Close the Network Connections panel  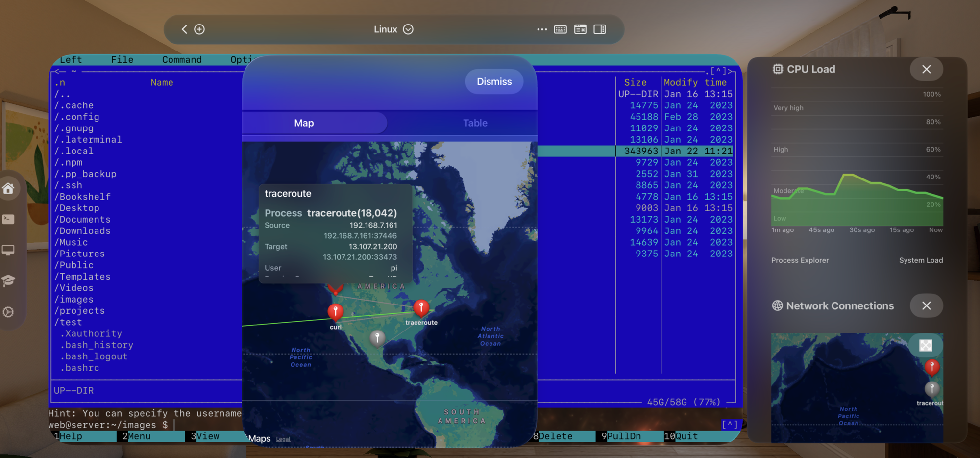[x=926, y=305]
